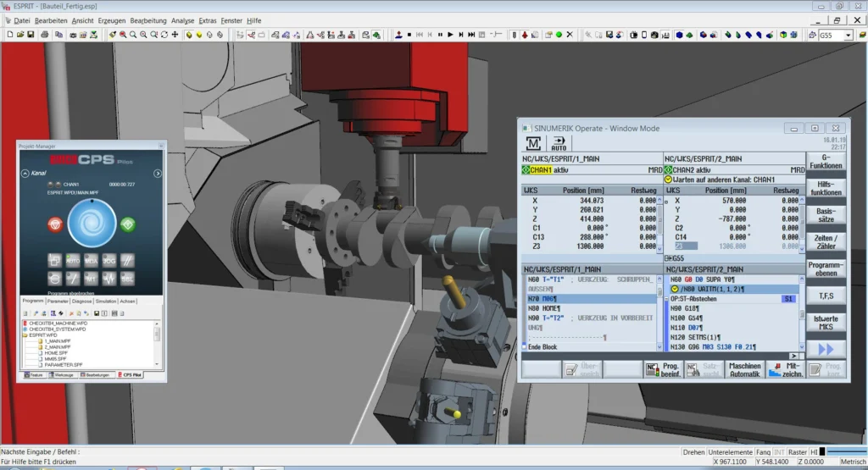This screenshot has width=868, height=470.
Task: Toggle AUTO mode in CPS Pilot
Action: pos(72,262)
